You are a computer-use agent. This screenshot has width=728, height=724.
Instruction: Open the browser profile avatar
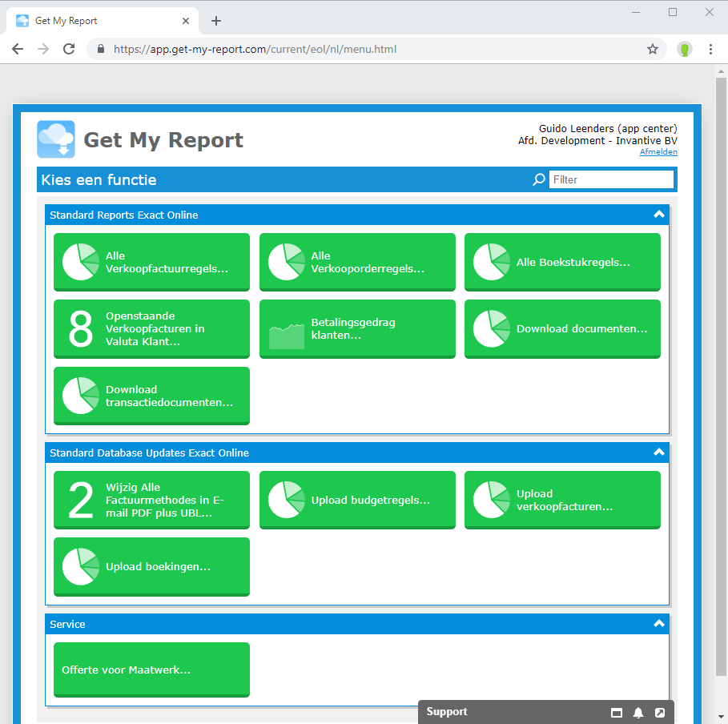click(x=685, y=49)
